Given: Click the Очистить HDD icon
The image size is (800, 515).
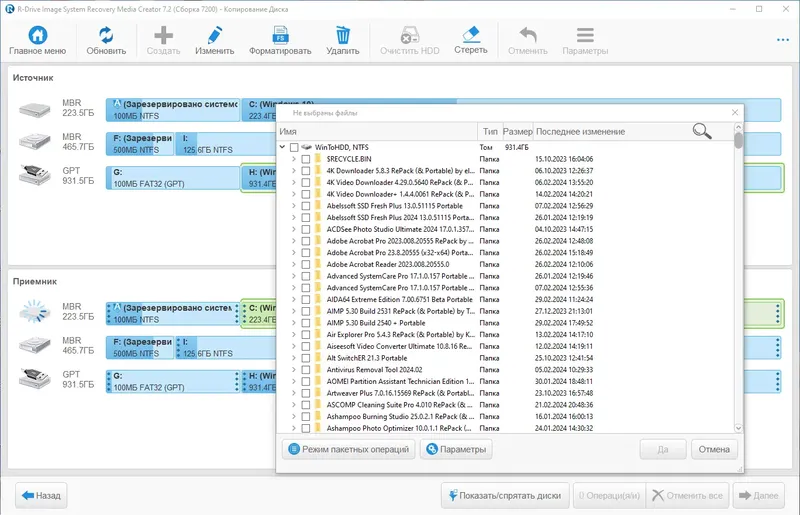Looking at the screenshot, I should click(x=410, y=35).
